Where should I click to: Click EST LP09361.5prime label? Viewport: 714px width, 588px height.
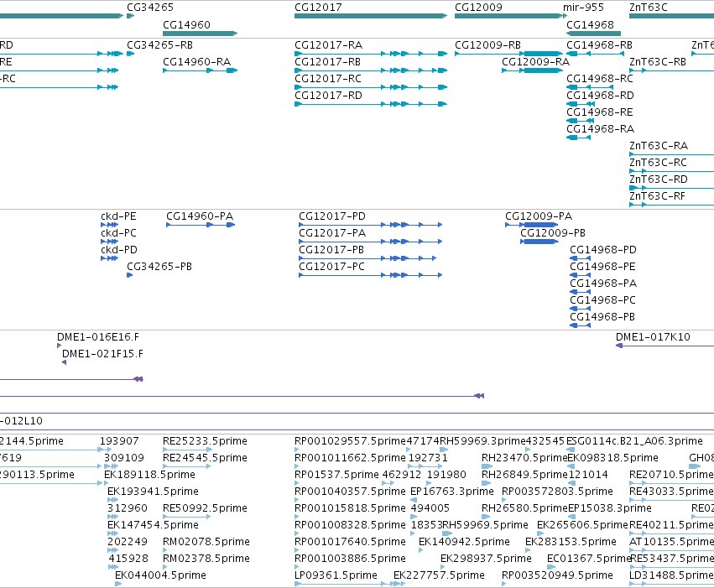336,575
